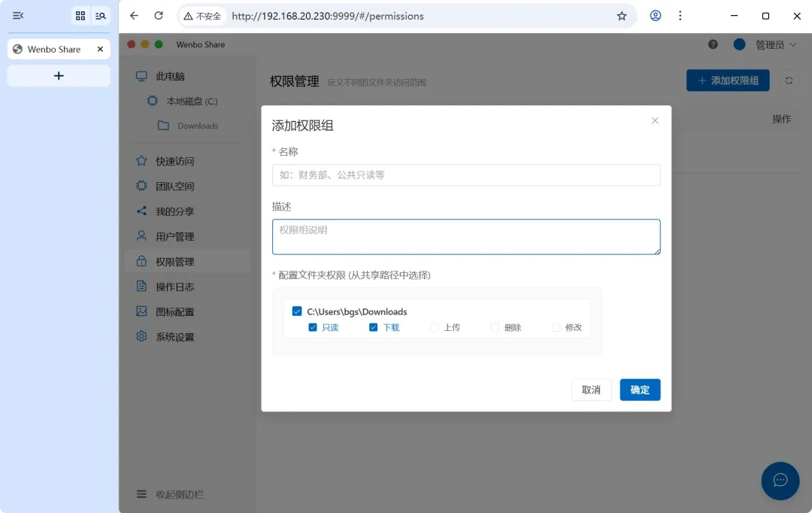812x513 pixels.
Task: Reload the page in browser
Action: coord(159,16)
